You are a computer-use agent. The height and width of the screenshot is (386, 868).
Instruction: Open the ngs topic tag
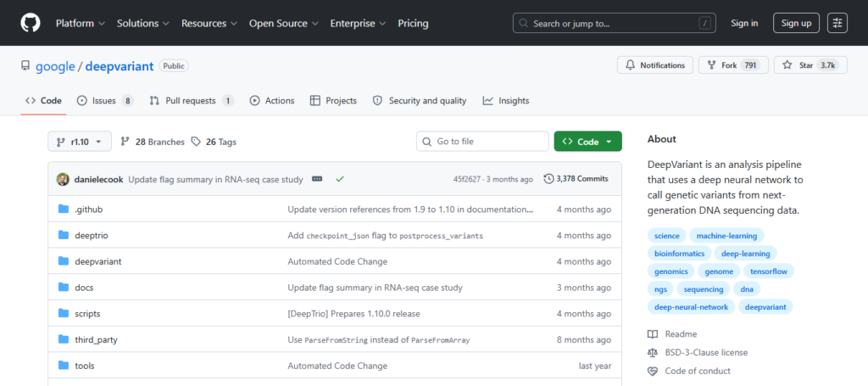pos(660,289)
